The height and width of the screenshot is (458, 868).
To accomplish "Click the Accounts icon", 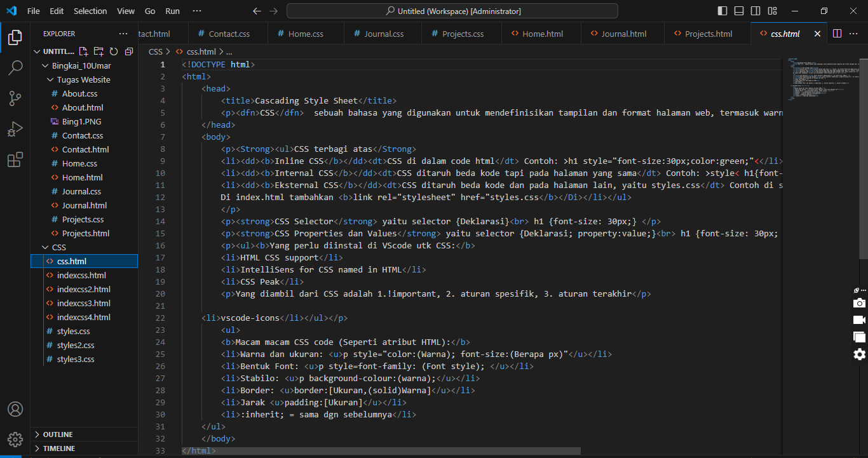I will (15, 409).
